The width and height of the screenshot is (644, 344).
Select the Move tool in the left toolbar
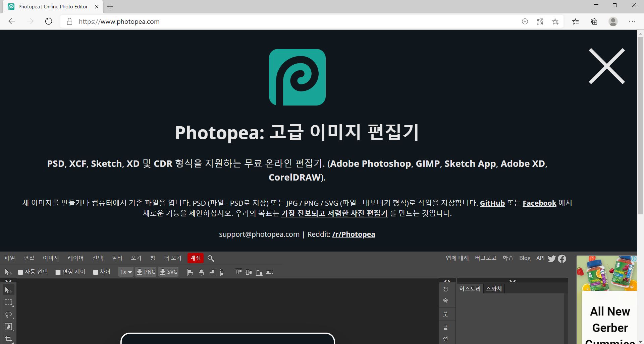8,290
